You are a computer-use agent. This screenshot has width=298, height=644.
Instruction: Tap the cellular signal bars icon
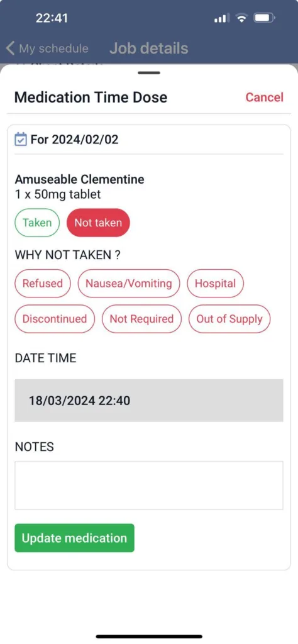coord(222,18)
